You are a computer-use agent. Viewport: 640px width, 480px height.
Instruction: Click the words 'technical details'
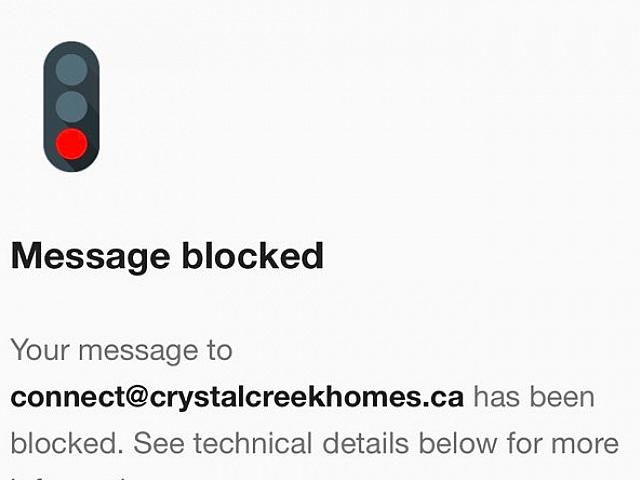(301, 444)
